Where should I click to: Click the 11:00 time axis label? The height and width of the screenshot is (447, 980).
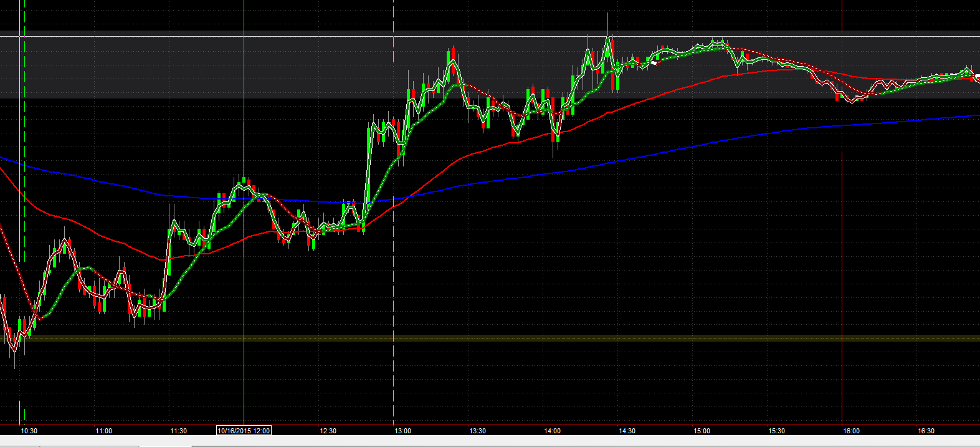coord(103,431)
